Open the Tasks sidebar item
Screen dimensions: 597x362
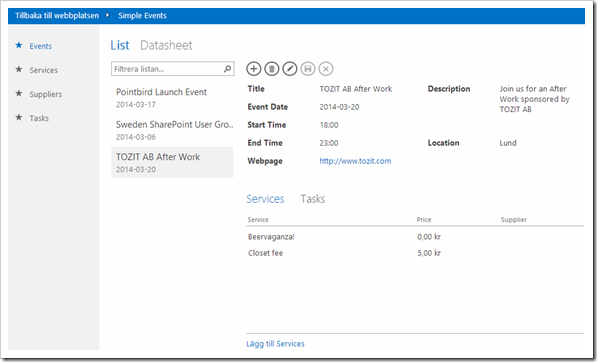pyautogui.click(x=39, y=118)
